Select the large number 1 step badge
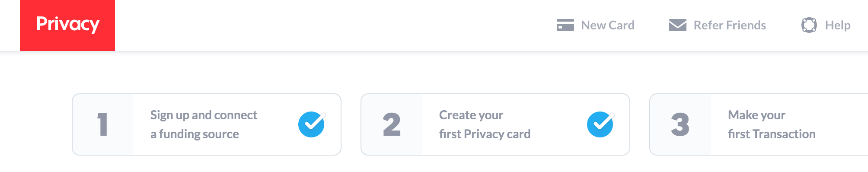The image size is (868, 172). point(102,124)
